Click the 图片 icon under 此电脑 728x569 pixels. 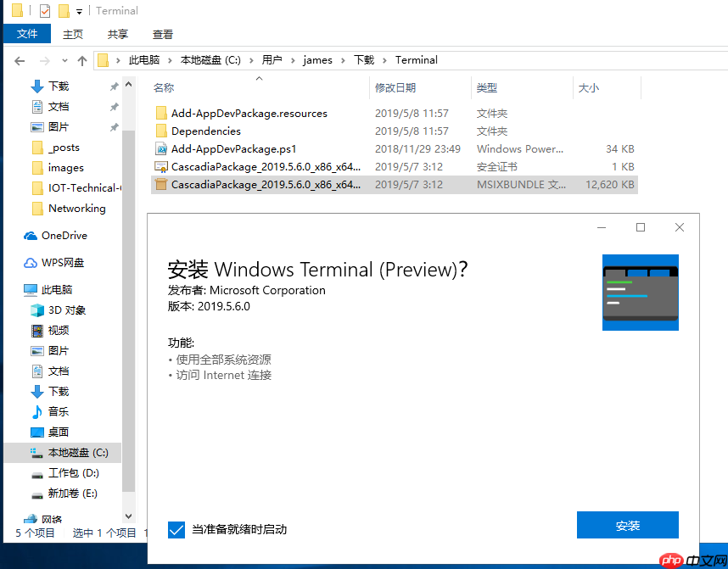click(37, 351)
